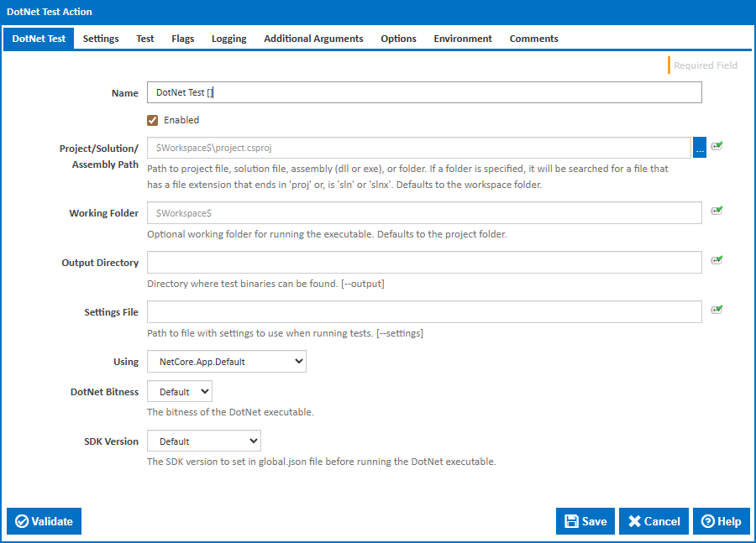Uncheck the Enabled checkbox

click(x=152, y=120)
